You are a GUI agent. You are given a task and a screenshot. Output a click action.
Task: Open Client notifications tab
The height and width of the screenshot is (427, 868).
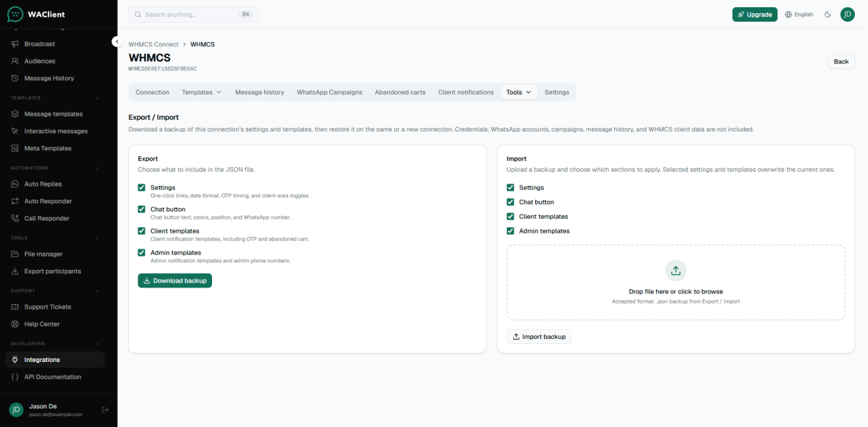click(466, 92)
